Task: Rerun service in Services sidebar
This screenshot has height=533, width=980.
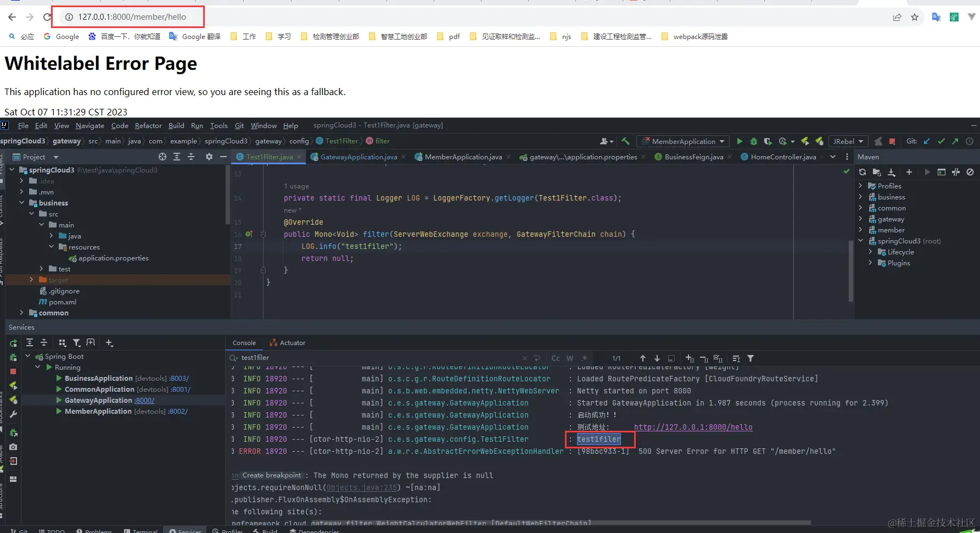Action: 13,343
